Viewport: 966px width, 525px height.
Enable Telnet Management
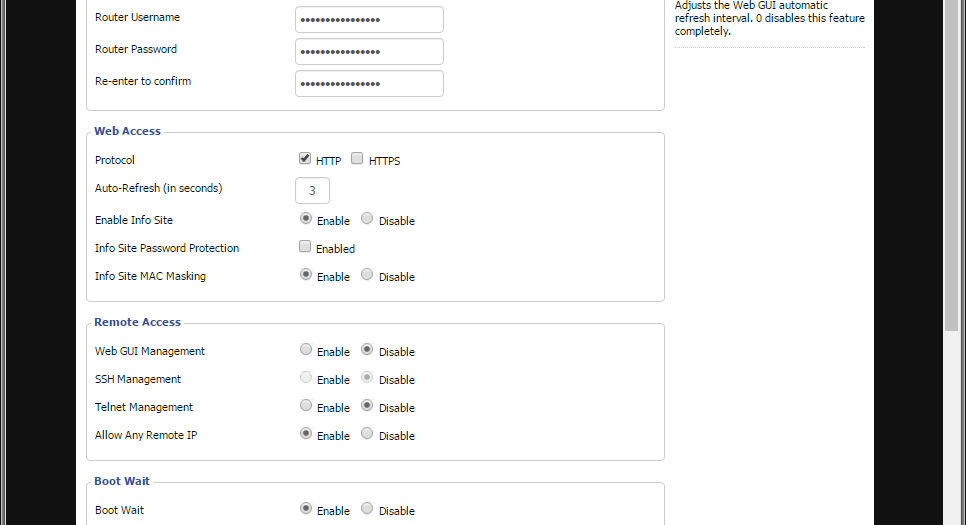(x=305, y=406)
